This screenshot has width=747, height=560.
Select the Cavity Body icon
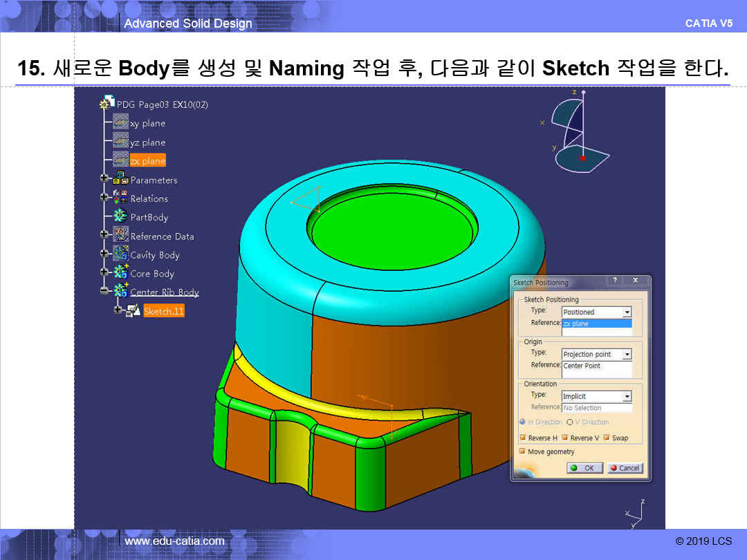[x=121, y=254]
